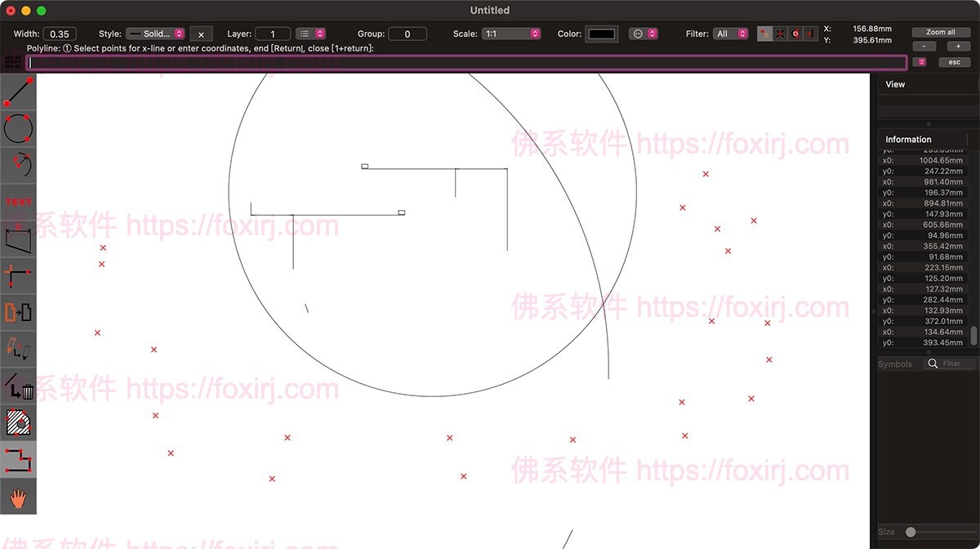Open the Scale 1:1 dropdown
This screenshot has width=980, height=549.
(511, 33)
